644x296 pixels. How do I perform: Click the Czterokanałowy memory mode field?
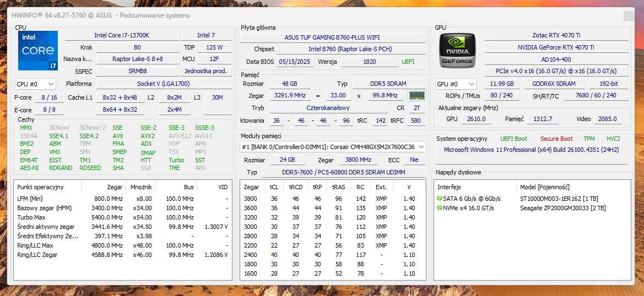tap(328, 108)
